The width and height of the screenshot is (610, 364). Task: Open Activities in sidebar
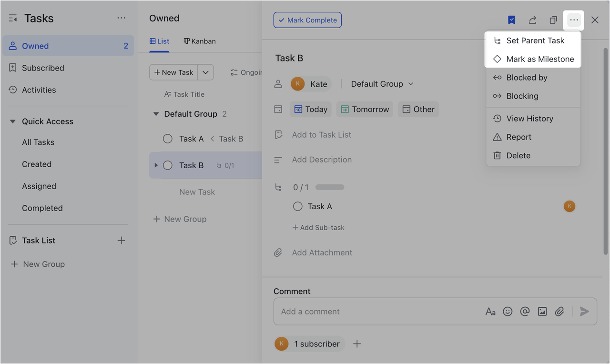68,90
